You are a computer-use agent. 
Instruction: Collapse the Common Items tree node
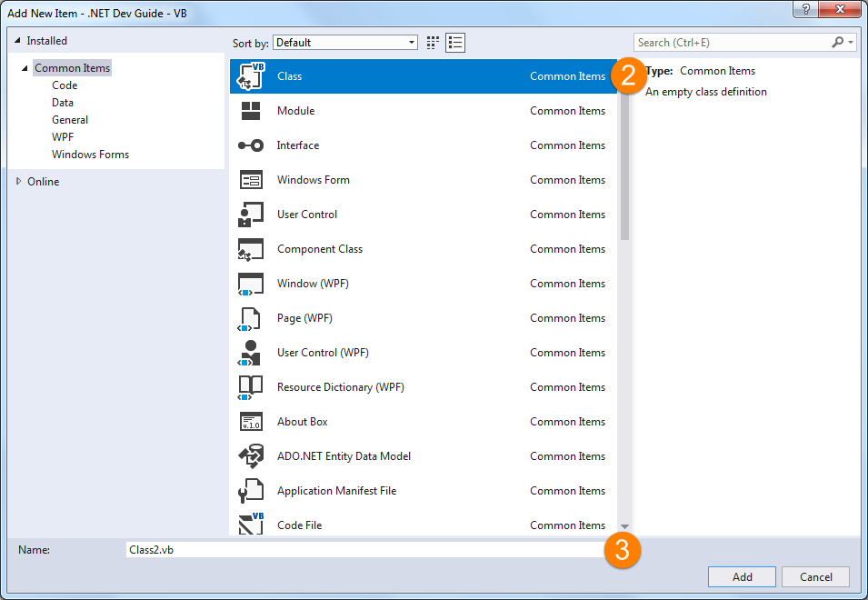[25, 68]
